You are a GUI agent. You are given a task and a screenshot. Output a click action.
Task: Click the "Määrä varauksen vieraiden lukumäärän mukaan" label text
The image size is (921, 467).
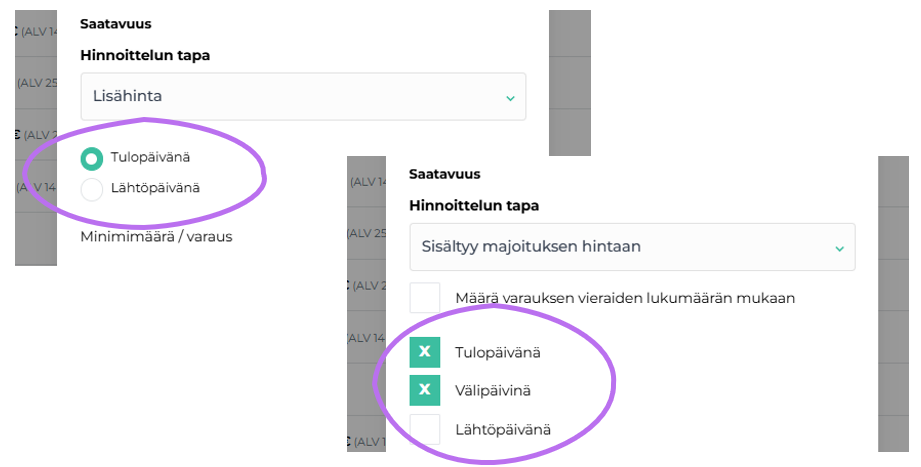point(625,298)
